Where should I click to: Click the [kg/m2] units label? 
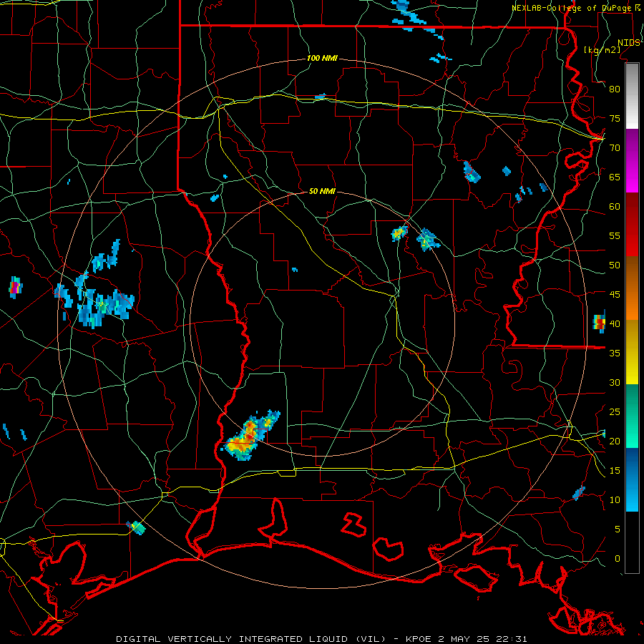pos(602,50)
